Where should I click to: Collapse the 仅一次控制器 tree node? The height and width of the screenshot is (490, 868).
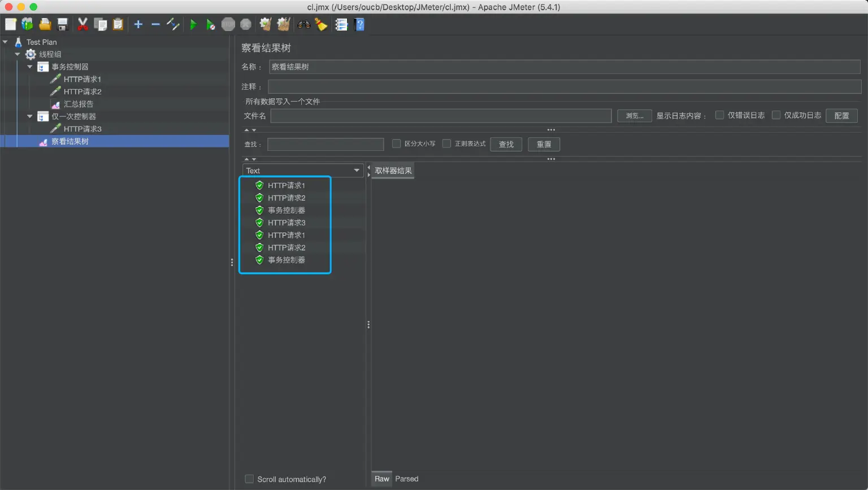coord(30,116)
